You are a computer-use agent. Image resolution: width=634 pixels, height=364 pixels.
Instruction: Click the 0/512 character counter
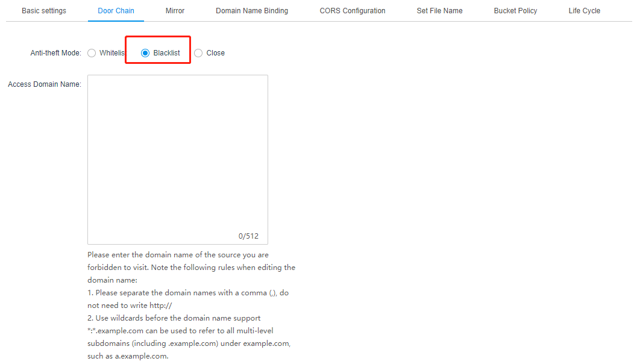tap(248, 236)
